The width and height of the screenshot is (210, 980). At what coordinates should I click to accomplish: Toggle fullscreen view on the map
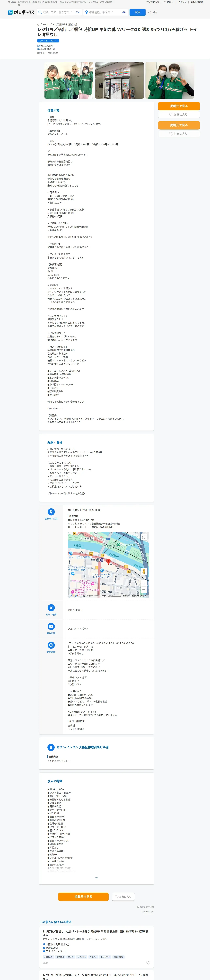click(x=144, y=537)
